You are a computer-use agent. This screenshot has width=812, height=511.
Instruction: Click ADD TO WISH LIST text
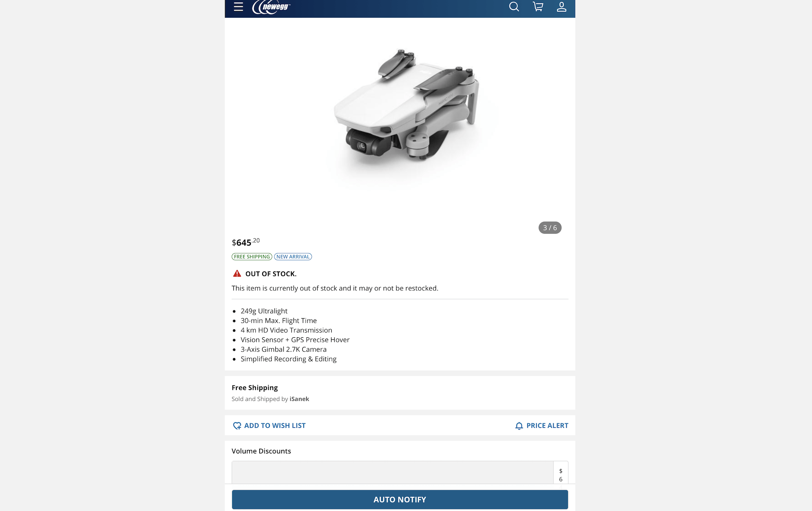tap(275, 426)
